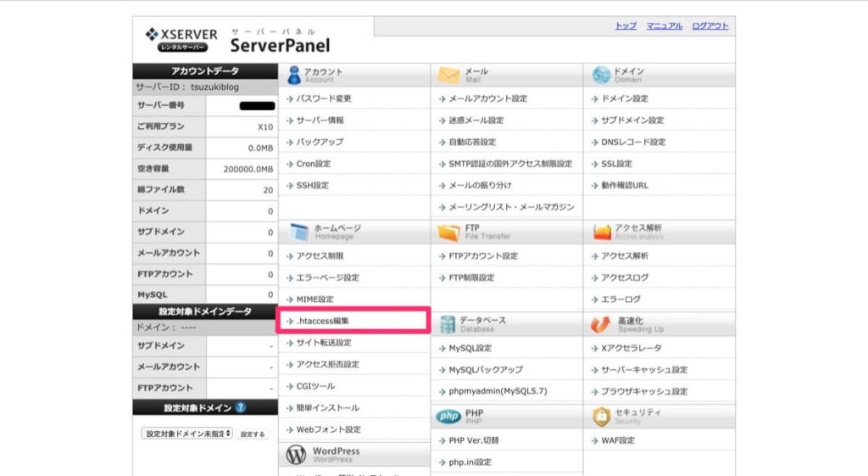Click the Mail envelope icon
This screenshot has width=868, height=476.
448,75
